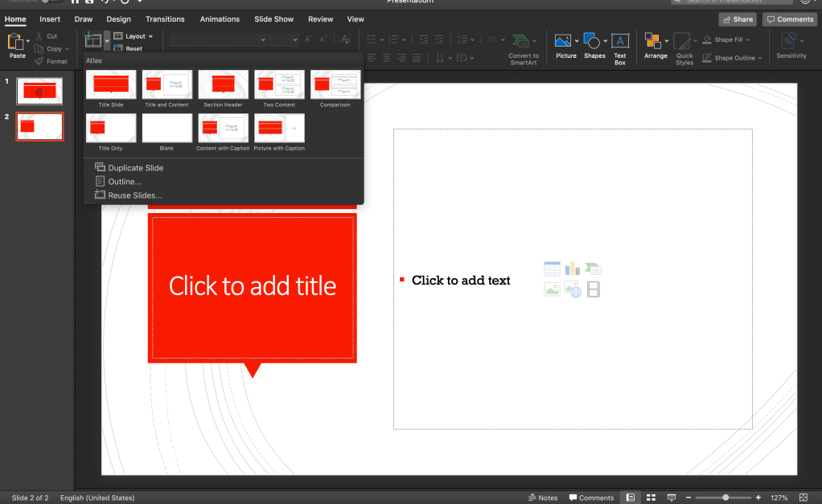
Task: Click the Share button
Action: [738, 19]
